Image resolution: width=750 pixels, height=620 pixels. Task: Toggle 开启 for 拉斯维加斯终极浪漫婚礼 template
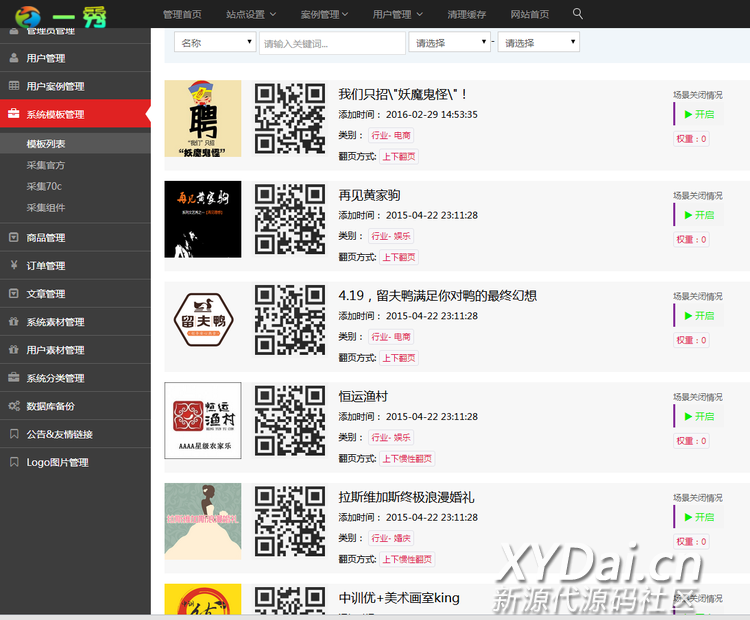pos(699,517)
